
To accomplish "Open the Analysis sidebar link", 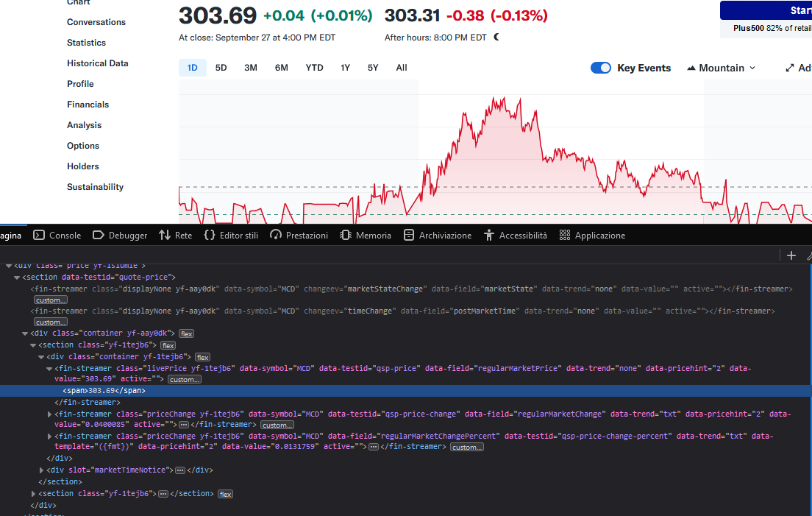I will 84,125.
